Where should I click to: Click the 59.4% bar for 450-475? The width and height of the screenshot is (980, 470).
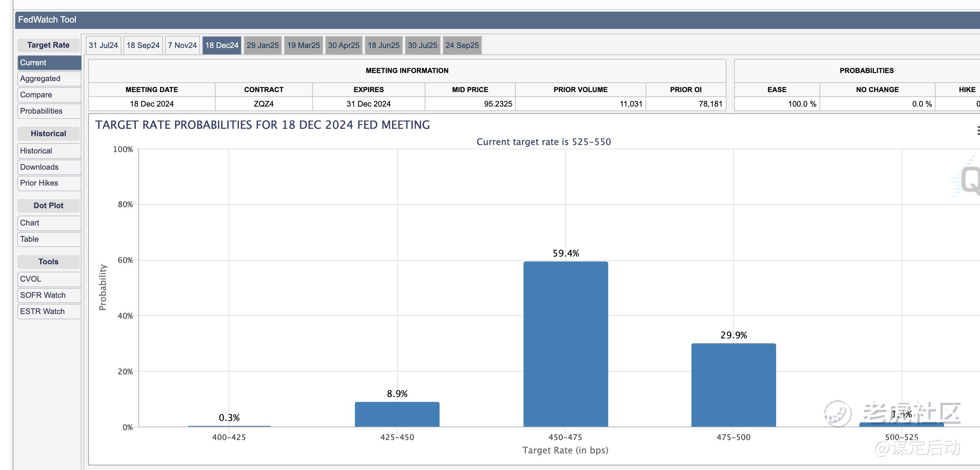(566, 344)
